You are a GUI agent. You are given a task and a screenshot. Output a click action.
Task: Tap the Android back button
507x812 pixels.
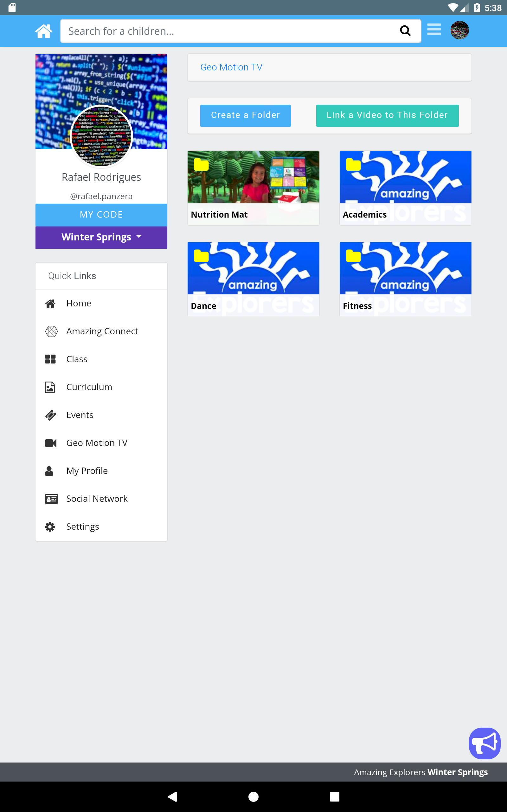[x=172, y=796]
